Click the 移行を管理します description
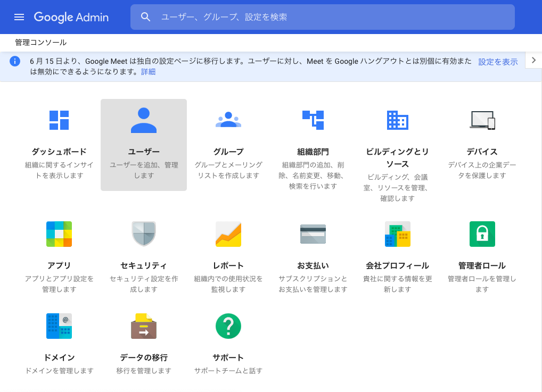The width and height of the screenshot is (542, 392). 144,371
